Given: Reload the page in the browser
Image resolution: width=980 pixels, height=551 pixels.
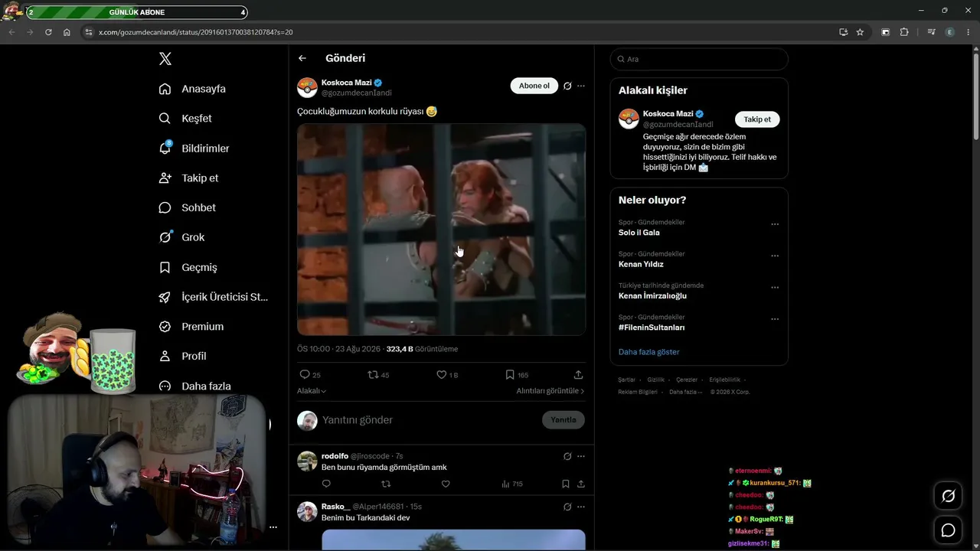Looking at the screenshot, I should pyautogui.click(x=48, y=32).
